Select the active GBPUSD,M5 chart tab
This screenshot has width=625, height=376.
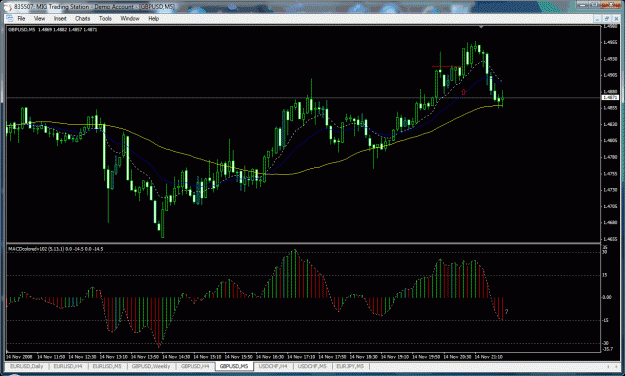234,366
